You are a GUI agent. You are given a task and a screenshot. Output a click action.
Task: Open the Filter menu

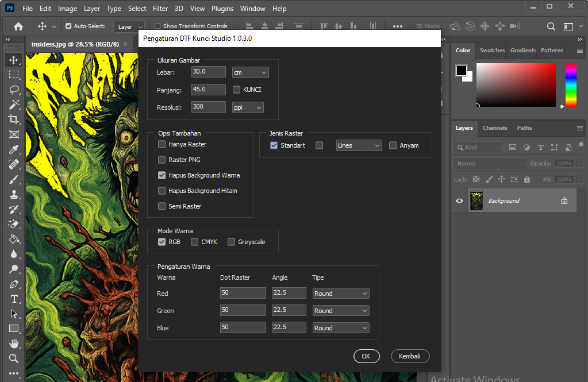[x=160, y=9]
